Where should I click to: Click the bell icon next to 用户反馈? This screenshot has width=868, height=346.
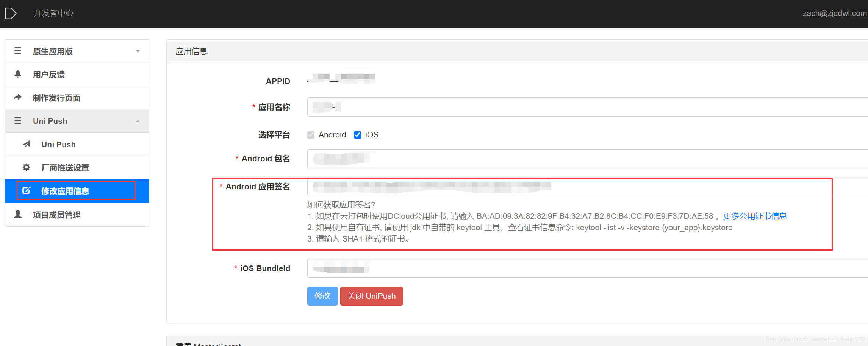(x=18, y=74)
